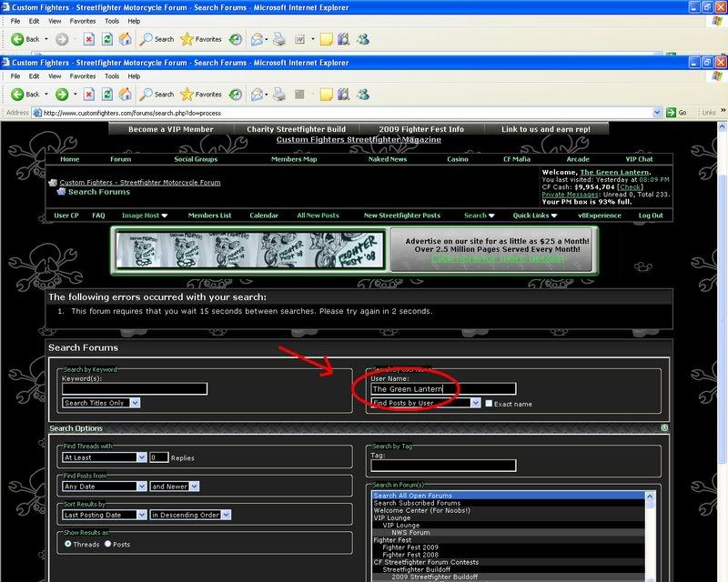Open the CF Mafia tab in the top navigation
This screenshot has height=582, width=728.
click(x=517, y=159)
